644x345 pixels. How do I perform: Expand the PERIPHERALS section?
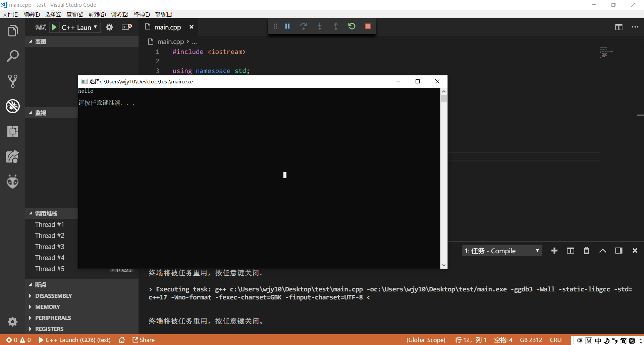[x=82, y=318]
